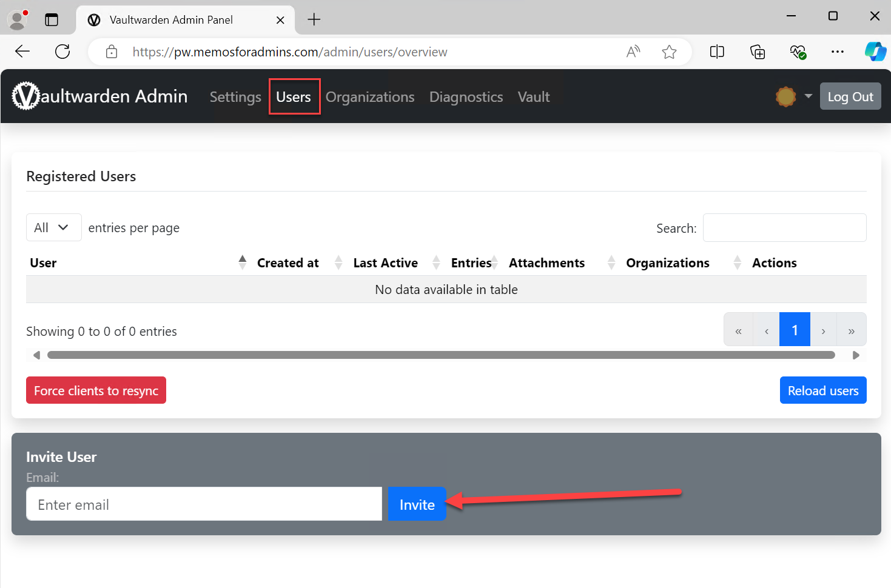Go to previous page of results
The height and width of the screenshot is (588, 891).
766,330
